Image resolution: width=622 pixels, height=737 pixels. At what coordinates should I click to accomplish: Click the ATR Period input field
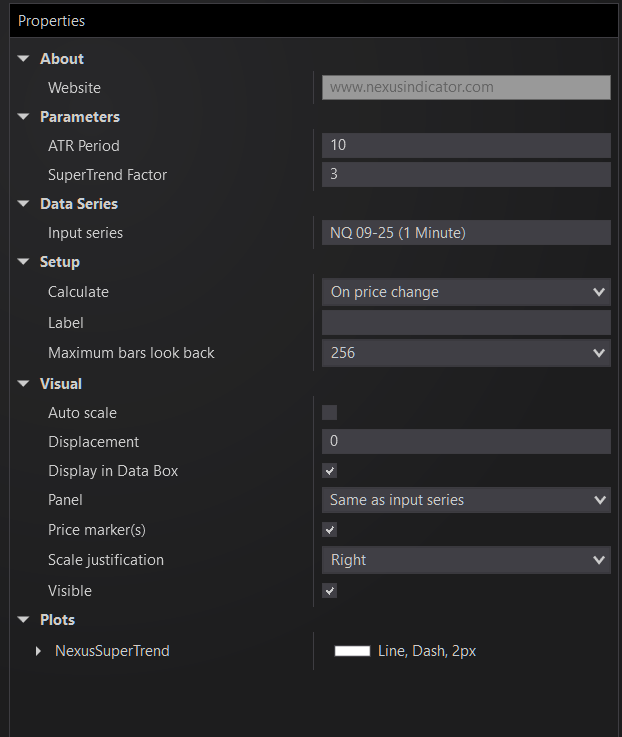pyautogui.click(x=466, y=145)
